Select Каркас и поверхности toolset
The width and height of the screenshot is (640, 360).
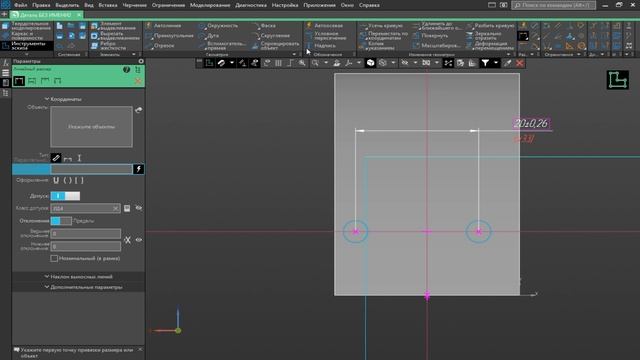[x=27, y=36]
